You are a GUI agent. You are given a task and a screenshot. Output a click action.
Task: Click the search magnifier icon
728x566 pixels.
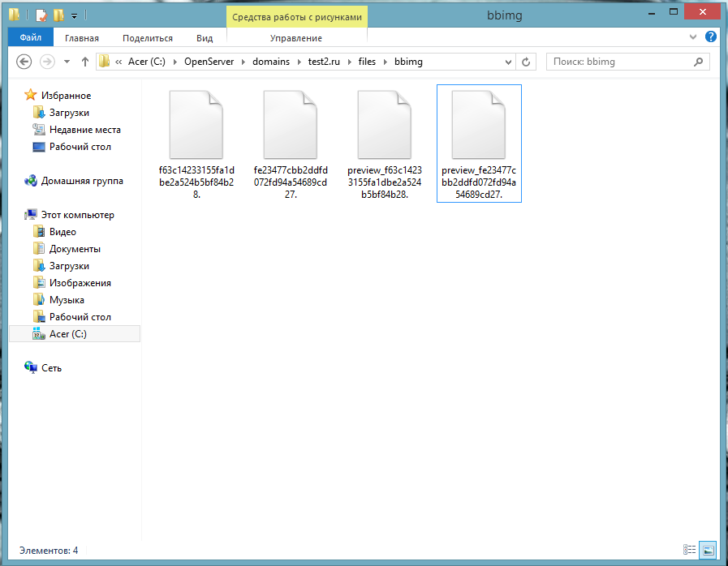point(698,62)
